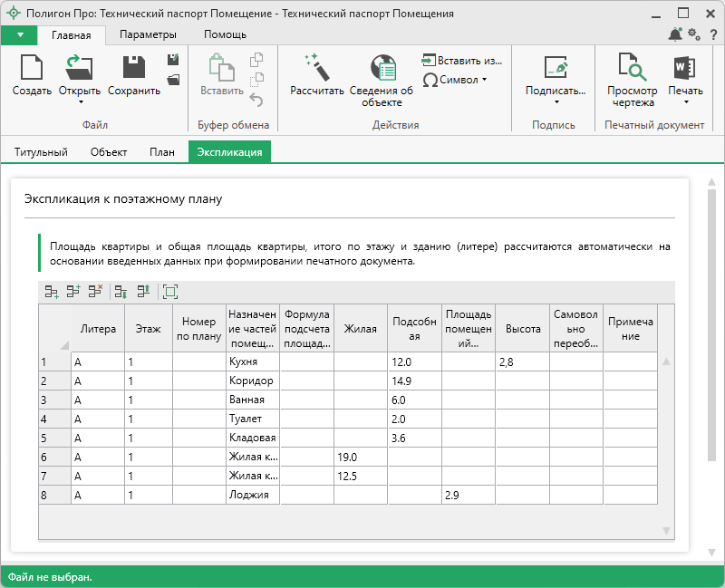Viewport: 725px width, 588px height.
Task: Move row up with green up-arrow icon
Action: (x=143, y=292)
